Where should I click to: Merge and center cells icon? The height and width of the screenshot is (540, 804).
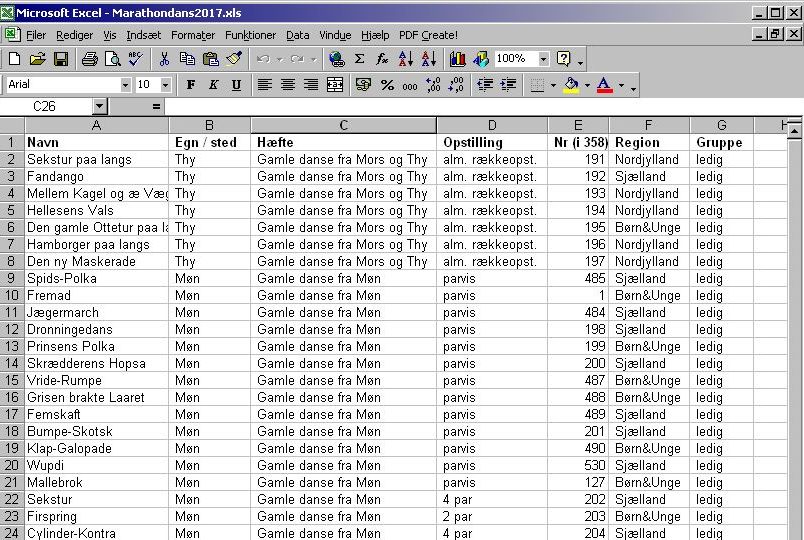tap(335, 85)
